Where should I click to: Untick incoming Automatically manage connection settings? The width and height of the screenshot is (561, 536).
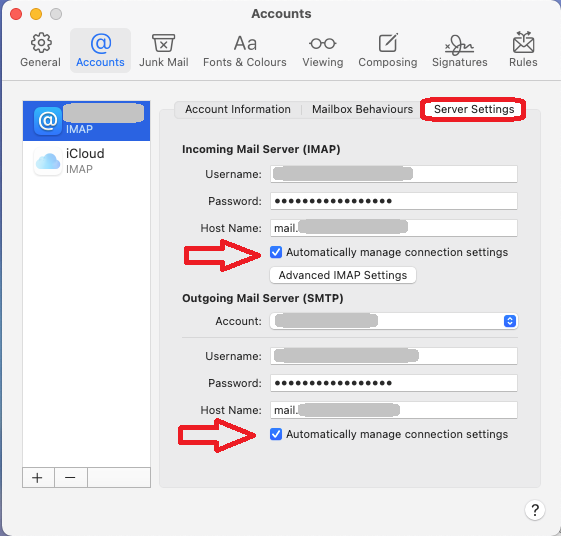pos(276,252)
